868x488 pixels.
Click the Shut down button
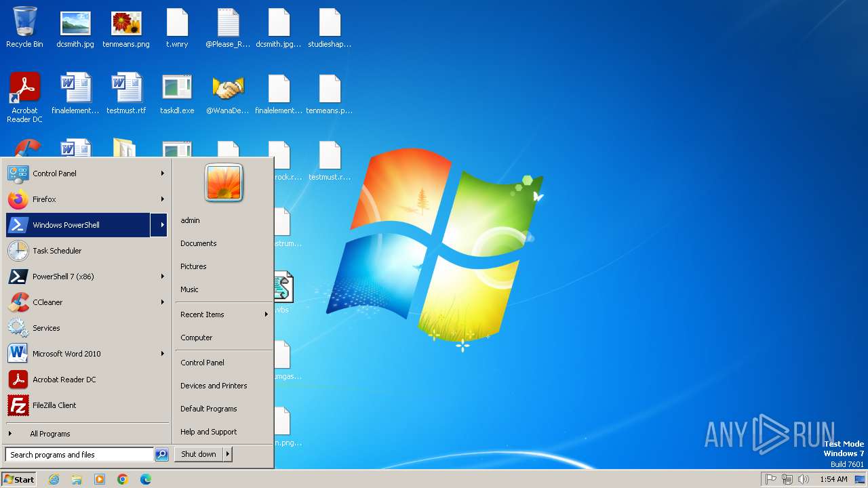pyautogui.click(x=199, y=454)
